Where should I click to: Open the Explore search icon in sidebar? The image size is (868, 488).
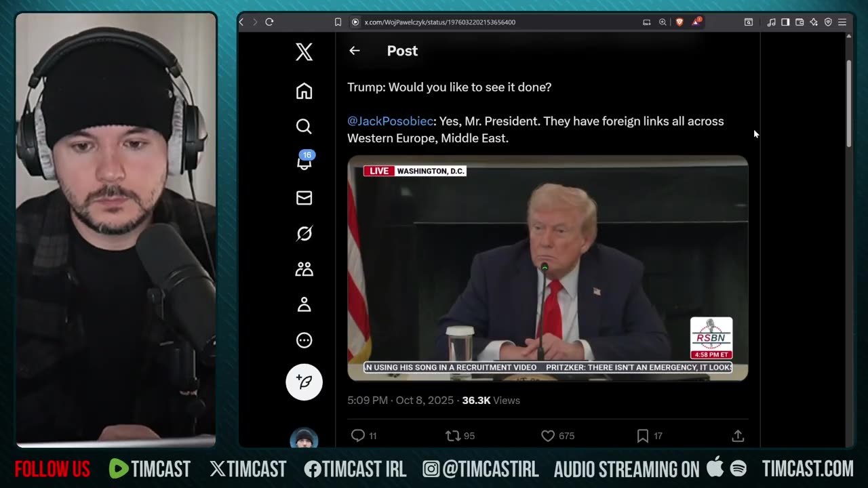[x=304, y=126]
